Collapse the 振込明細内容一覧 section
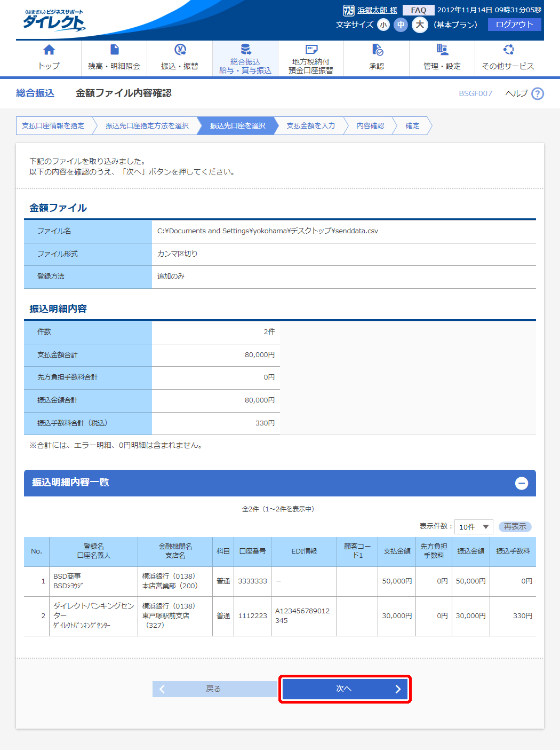The image size is (560, 750). pos(521,483)
